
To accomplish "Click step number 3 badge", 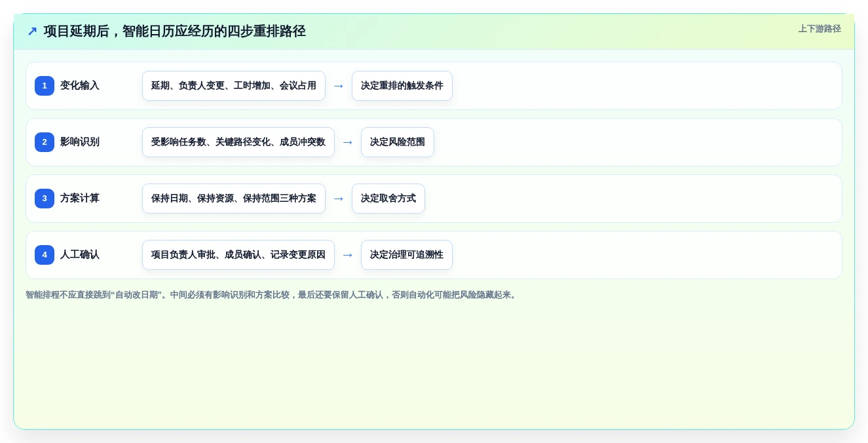I will 45,199.
